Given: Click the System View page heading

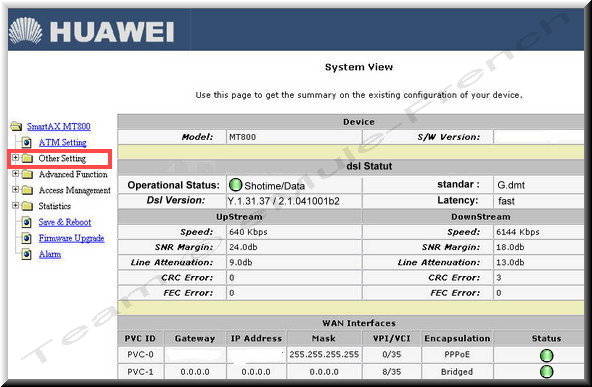Looking at the screenshot, I should (359, 67).
